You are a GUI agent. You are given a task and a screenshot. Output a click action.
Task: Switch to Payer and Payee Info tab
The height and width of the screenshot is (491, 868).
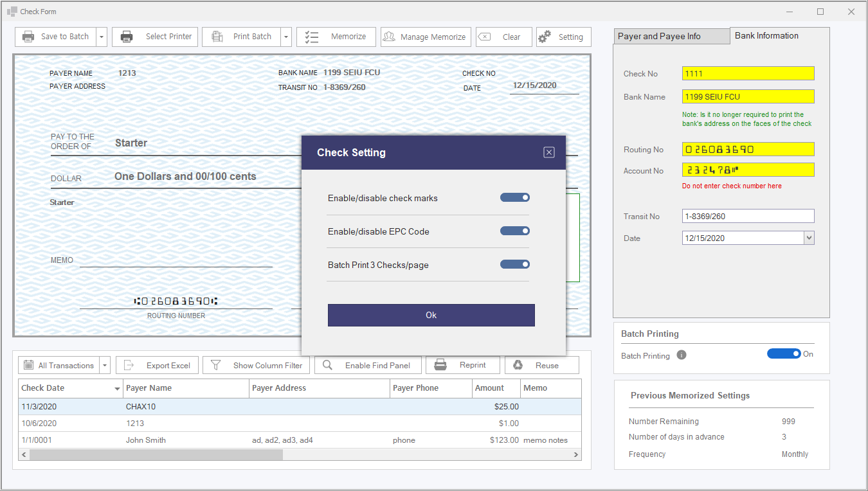pyautogui.click(x=671, y=36)
